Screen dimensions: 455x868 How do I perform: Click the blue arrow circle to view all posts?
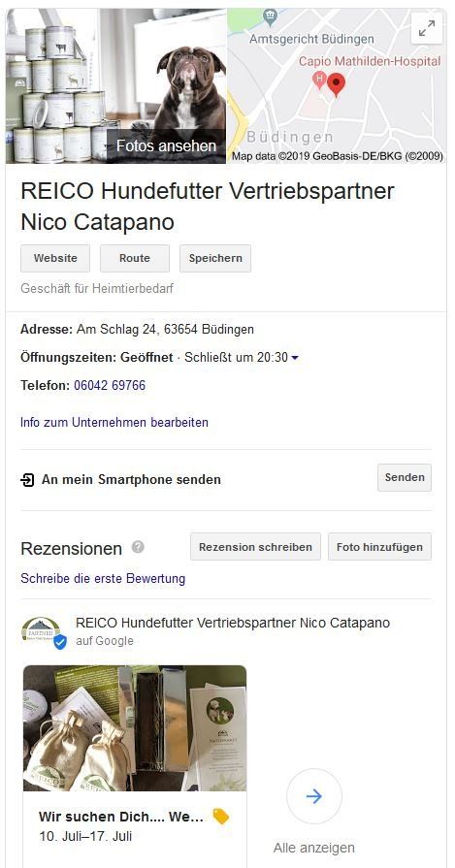click(x=314, y=796)
